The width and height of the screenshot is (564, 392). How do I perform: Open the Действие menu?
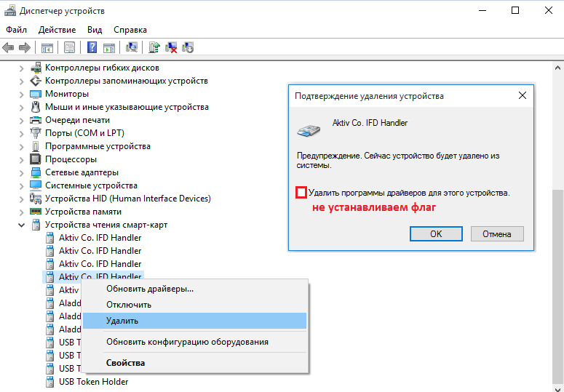[x=57, y=30]
